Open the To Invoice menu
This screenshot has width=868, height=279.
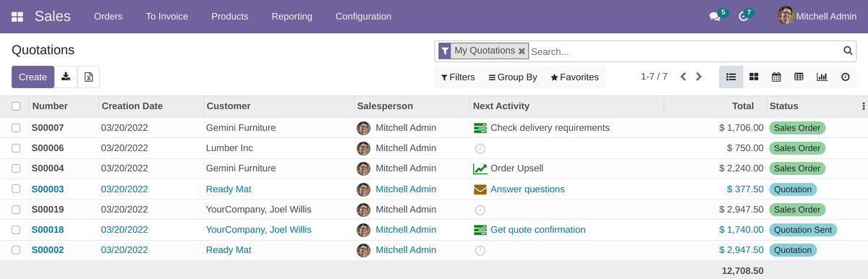(x=167, y=16)
